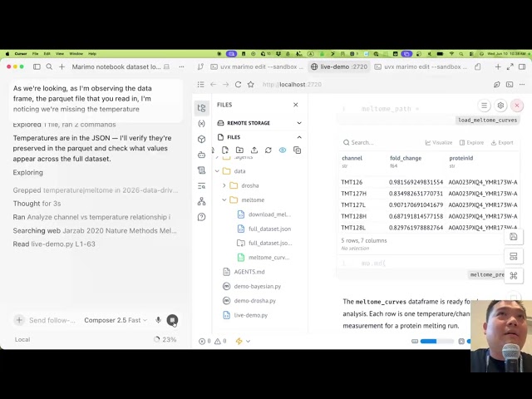Click the localhost:2720 address bar
The image size is (532, 399).
(292, 85)
